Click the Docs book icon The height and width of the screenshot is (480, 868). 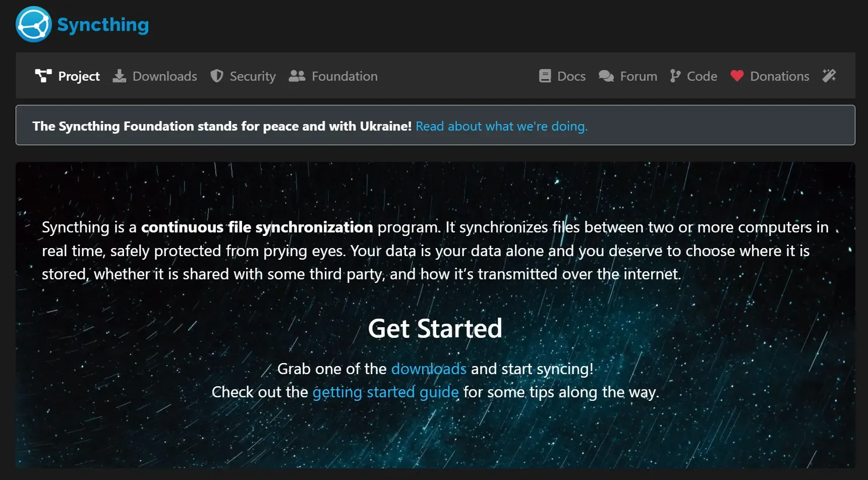(x=545, y=76)
